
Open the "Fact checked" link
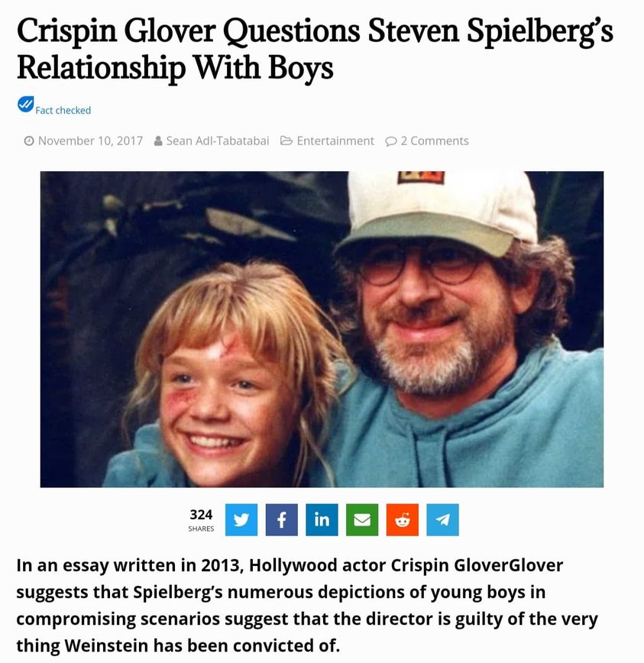(63, 111)
